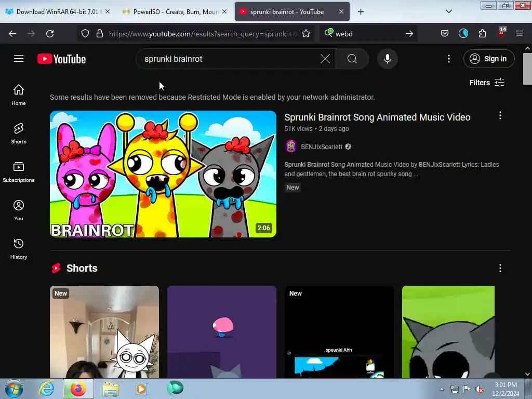The image size is (532, 399).
Task: Expand the list all tabs dropdown
Action: coord(448,11)
